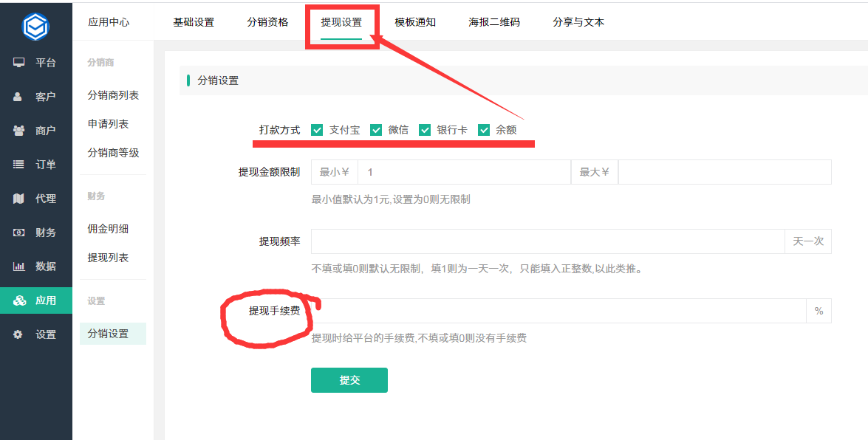
Task: Select the 分销设置 submenu item
Action: coord(113,334)
